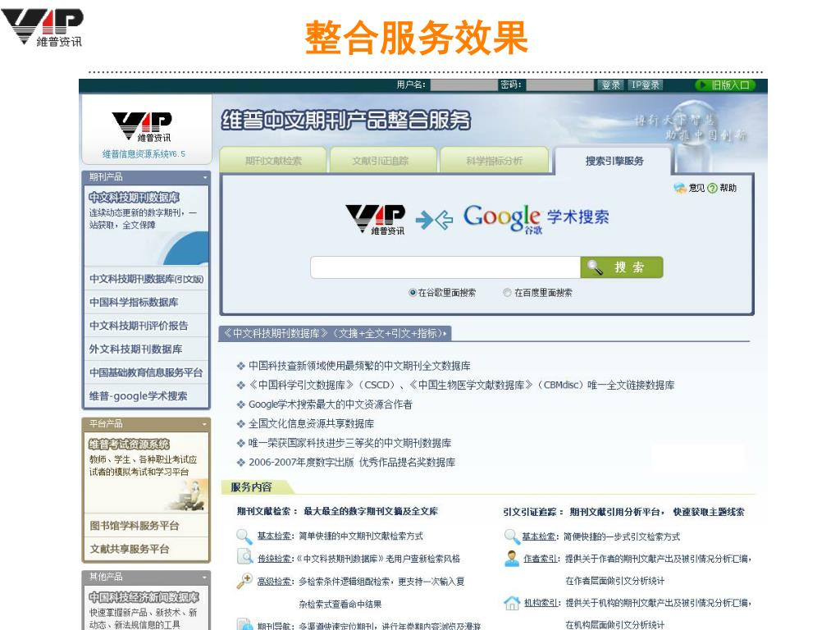Viewport: 840px width, 630px height.
Task: Click into the 密码 input field
Action: click(x=559, y=85)
